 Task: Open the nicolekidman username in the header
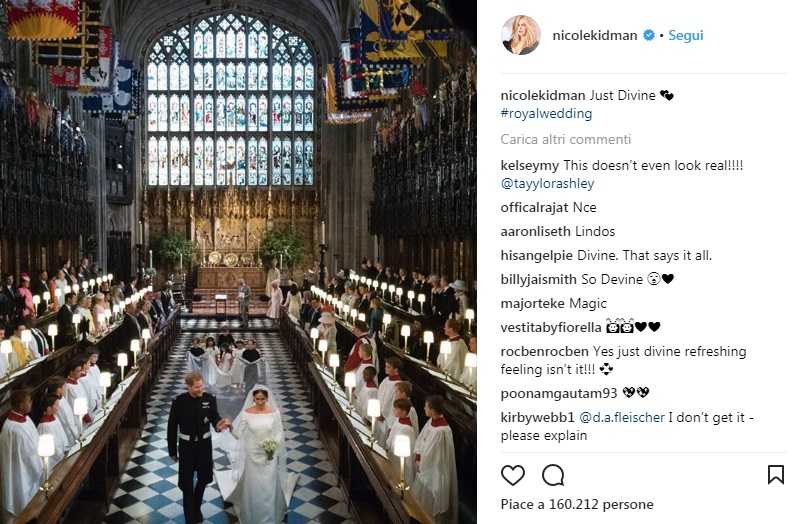pos(596,35)
